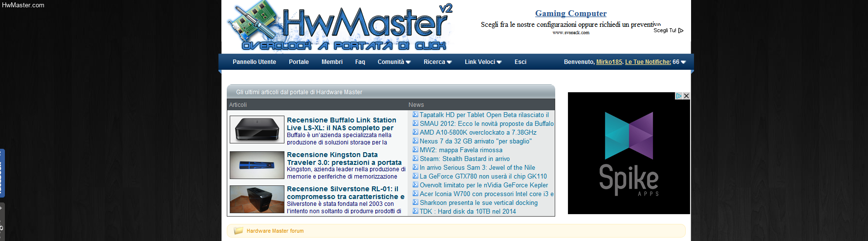This screenshot has height=241, width=868.
Task: Open Recensione Buffalo Link Station article
Action: click(x=342, y=124)
